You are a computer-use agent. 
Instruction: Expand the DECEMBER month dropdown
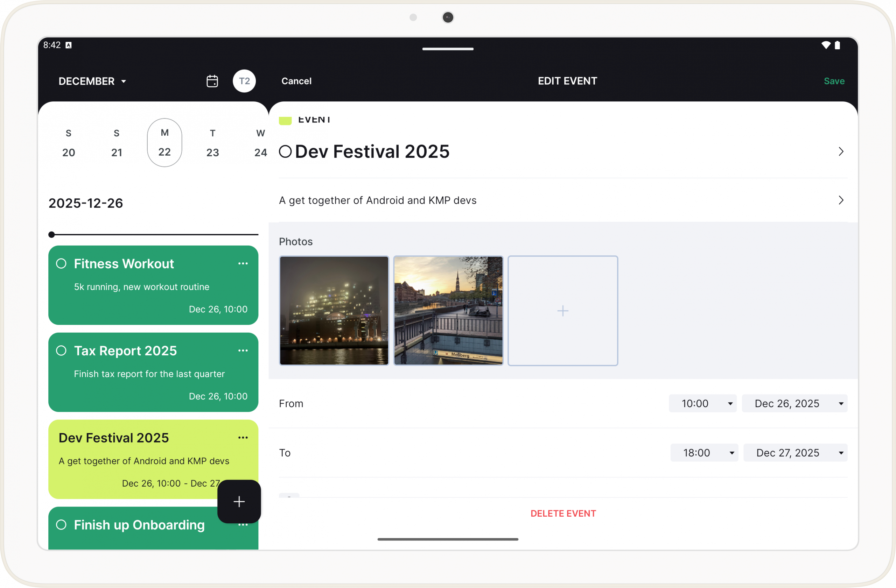pyautogui.click(x=92, y=81)
